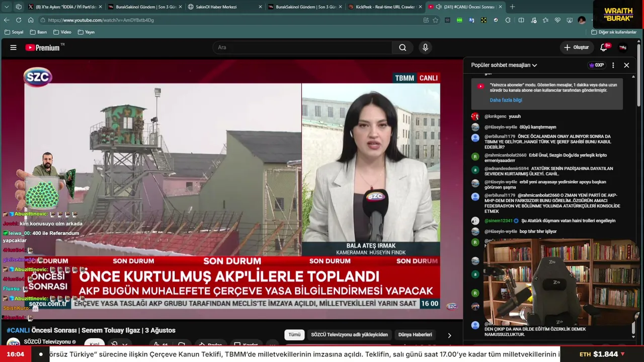Go back with browser back arrow

tap(7, 20)
